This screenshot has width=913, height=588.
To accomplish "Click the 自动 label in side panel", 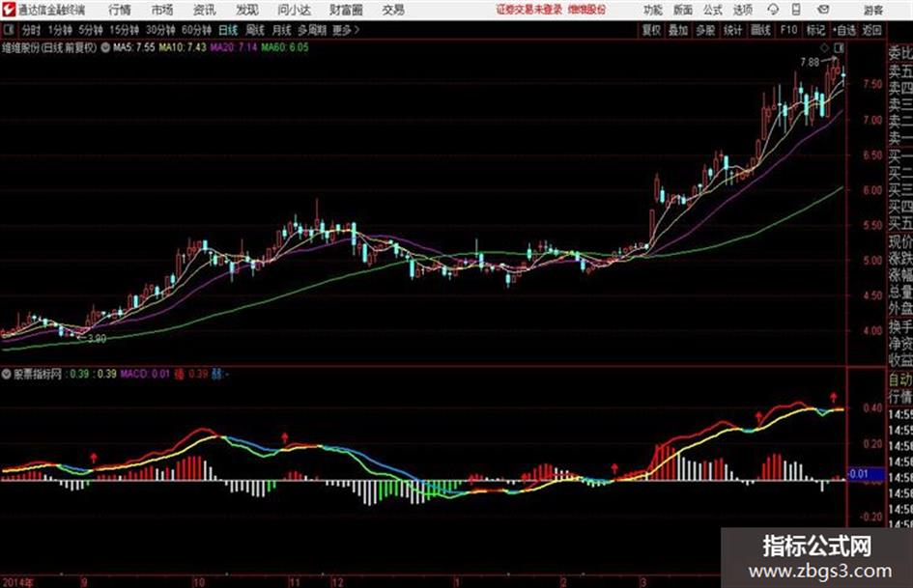I will coord(900,379).
